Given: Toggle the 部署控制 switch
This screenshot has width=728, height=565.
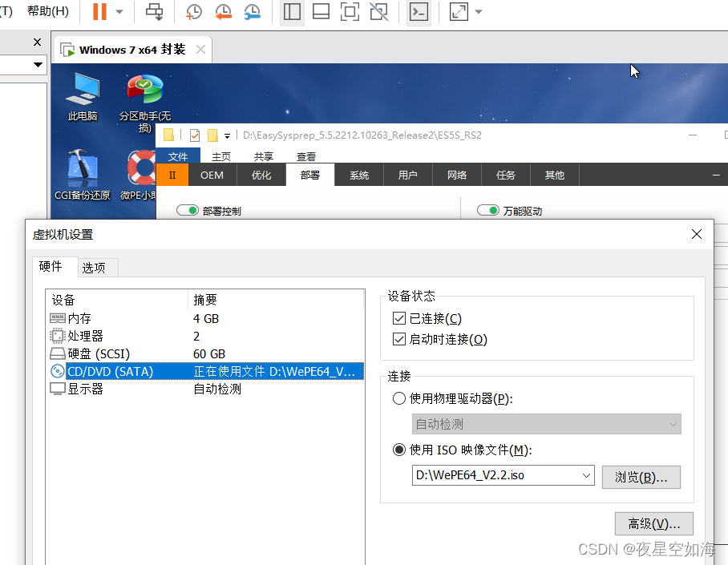Looking at the screenshot, I should [188, 210].
